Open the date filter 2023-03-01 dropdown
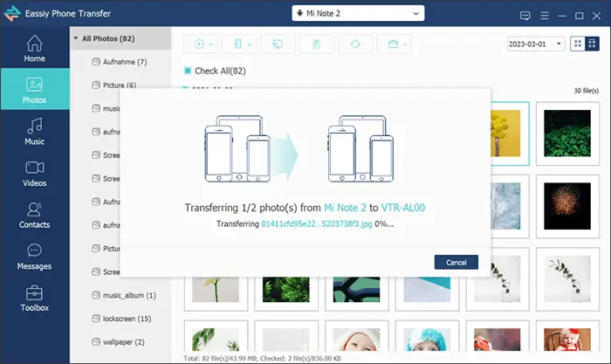 536,44
